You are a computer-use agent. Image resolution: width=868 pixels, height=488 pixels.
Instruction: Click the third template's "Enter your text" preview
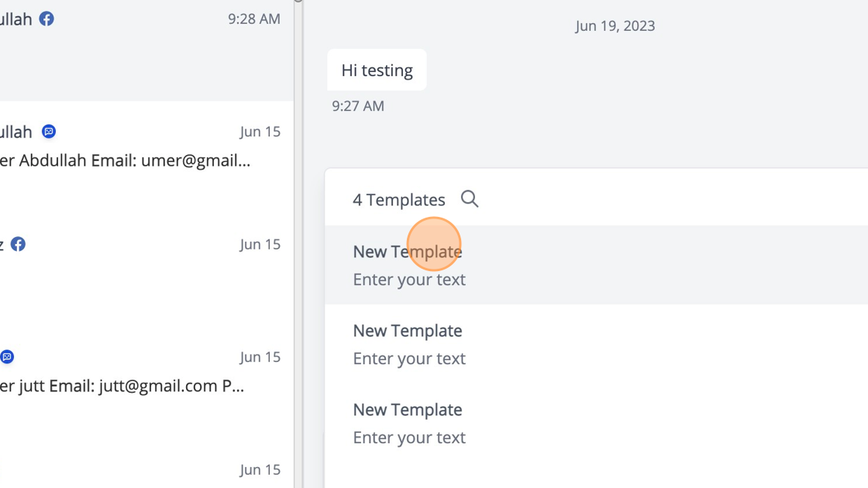[x=409, y=438]
